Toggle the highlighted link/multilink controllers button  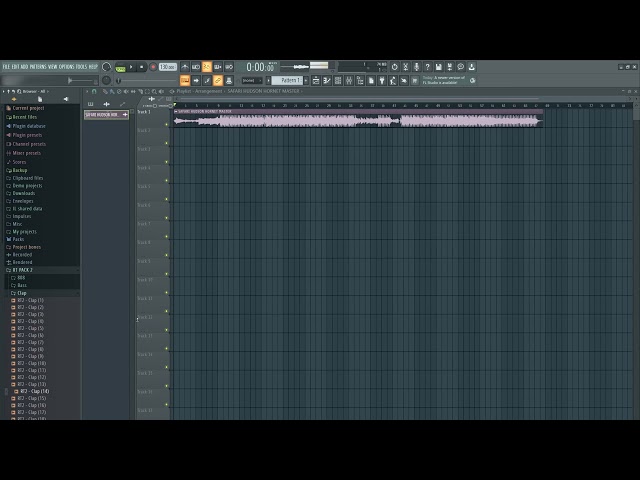pyautogui.click(x=218, y=80)
